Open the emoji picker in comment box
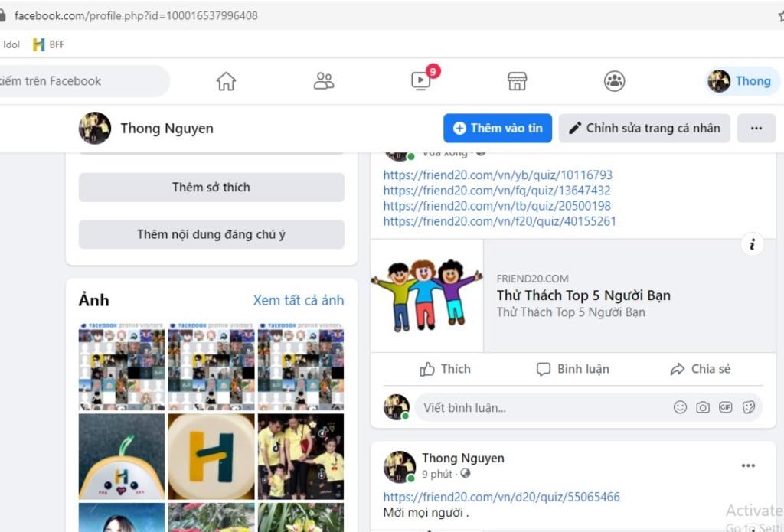784x532 pixels. click(x=680, y=407)
